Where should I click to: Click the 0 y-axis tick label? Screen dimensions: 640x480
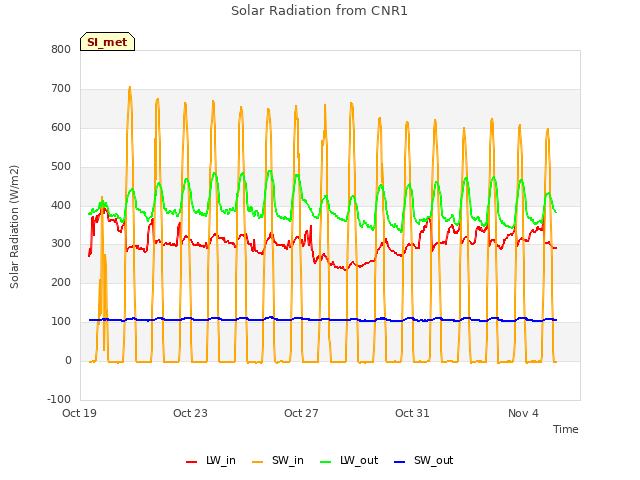click(x=68, y=360)
